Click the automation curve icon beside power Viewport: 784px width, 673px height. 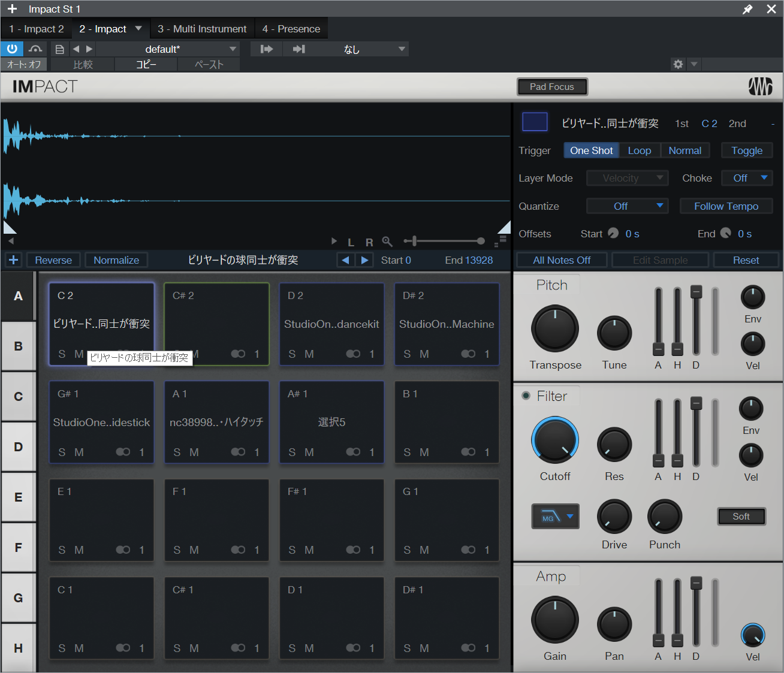point(35,49)
